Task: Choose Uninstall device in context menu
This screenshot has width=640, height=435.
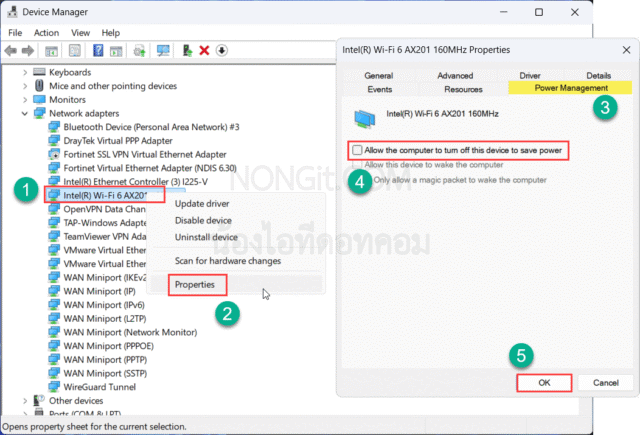Action: tap(206, 237)
